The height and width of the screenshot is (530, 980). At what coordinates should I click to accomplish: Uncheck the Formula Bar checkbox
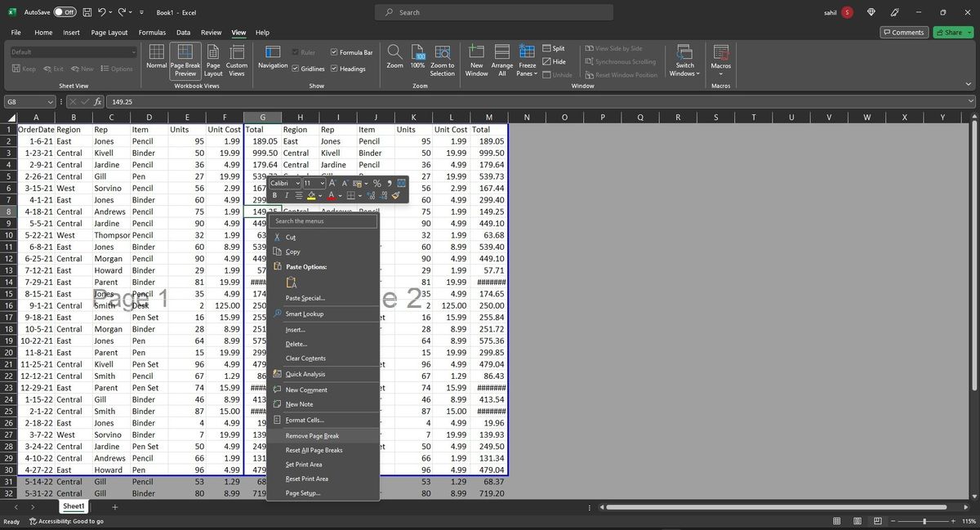coord(334,52)
